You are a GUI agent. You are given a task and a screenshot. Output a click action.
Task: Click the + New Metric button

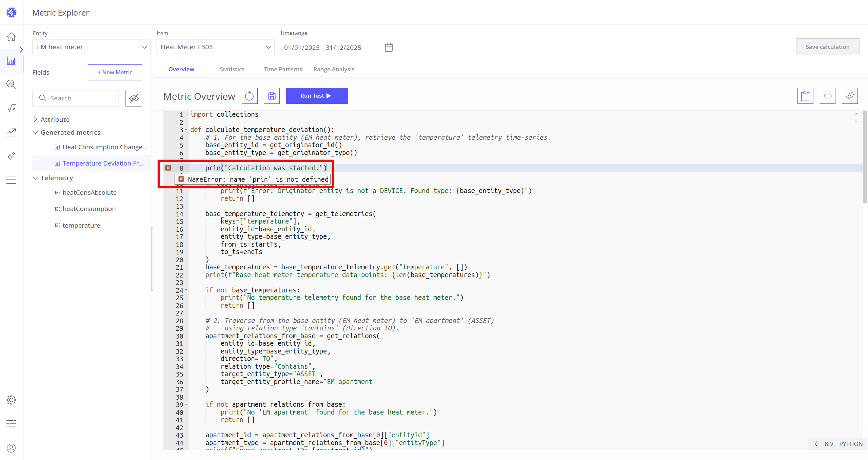coord(115,72)
